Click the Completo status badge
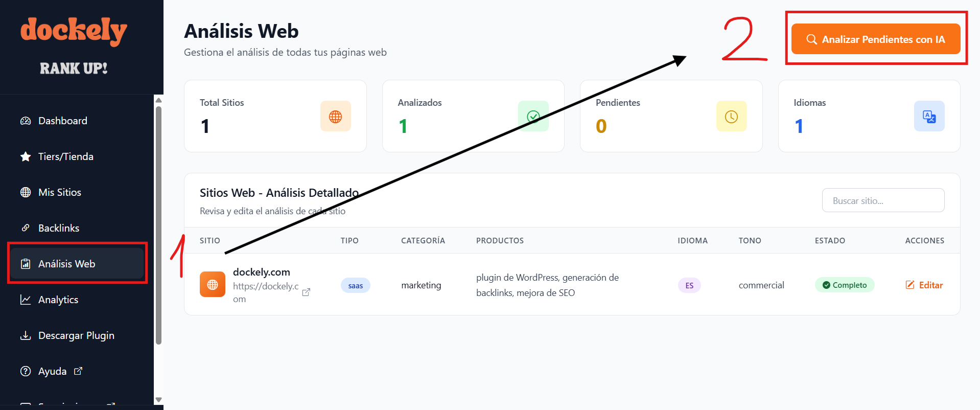The height and width of the screenshot is (410, 980). pos(844,285)
